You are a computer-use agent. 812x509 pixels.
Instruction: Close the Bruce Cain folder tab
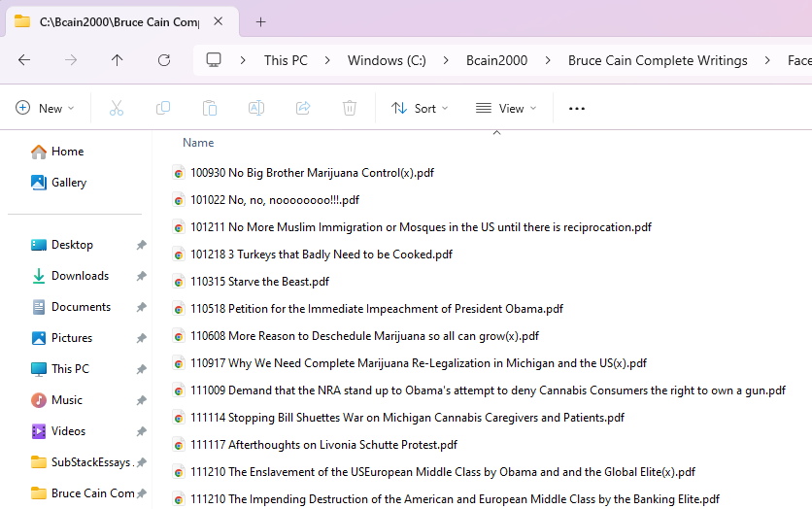(x=218, y=21)
